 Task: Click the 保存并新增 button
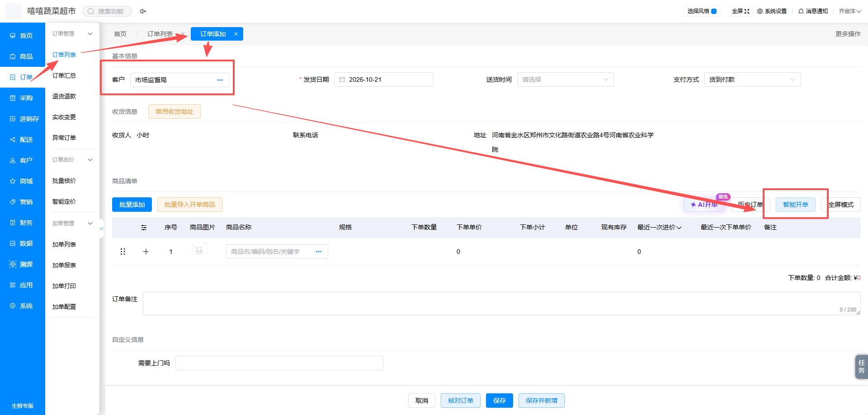pyautogui.click(x=542, y=401)
